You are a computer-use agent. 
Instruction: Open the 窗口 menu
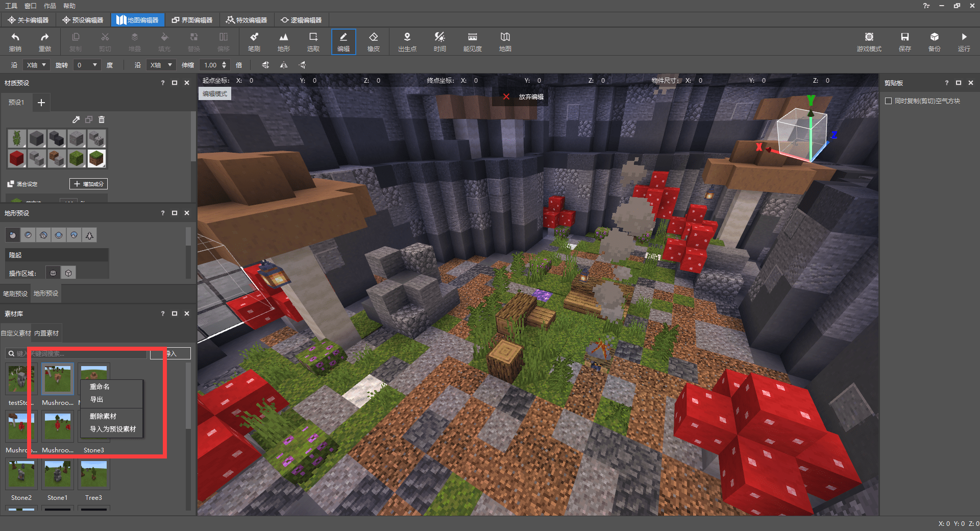coord(31,6)
